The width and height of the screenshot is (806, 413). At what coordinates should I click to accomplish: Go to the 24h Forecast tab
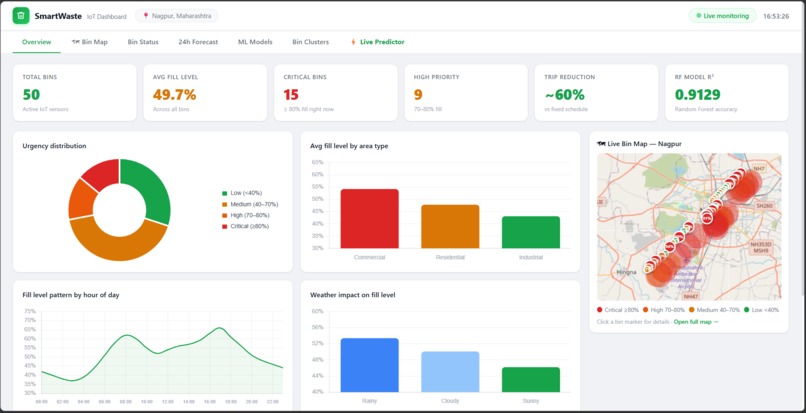198,42
